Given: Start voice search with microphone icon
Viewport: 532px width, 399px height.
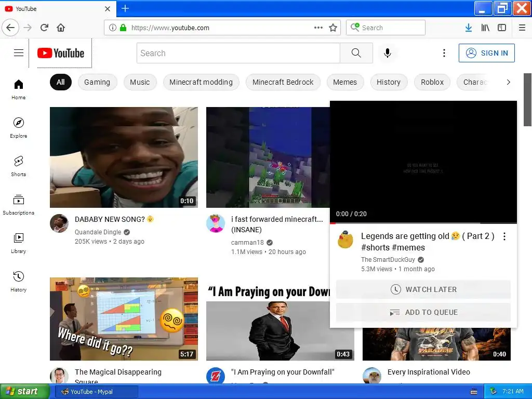Looking at the screenshot, I should pos(388,53).
